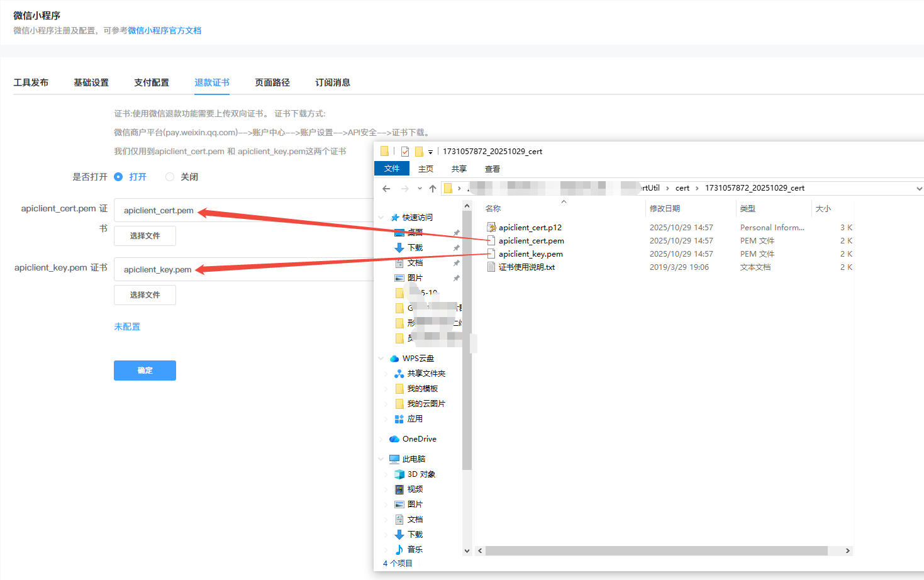Click the 3D 对象 folder icon

[399, 474]
